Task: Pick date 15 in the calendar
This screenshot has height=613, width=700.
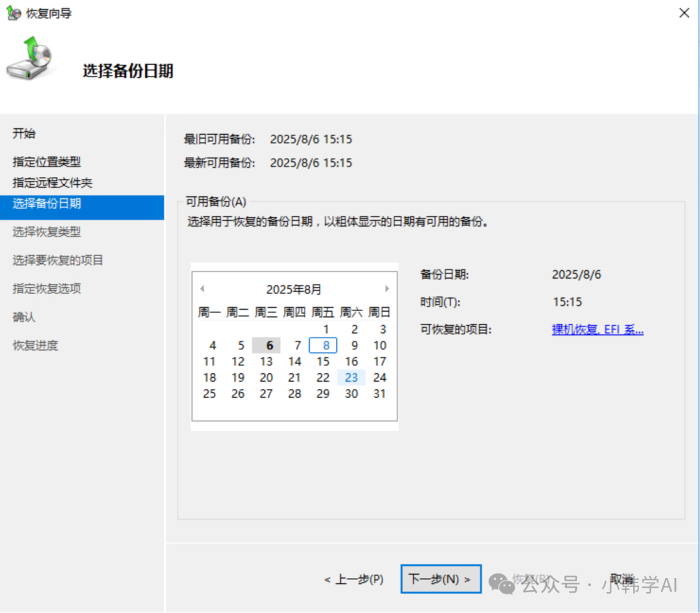Action: click(323, 362)
